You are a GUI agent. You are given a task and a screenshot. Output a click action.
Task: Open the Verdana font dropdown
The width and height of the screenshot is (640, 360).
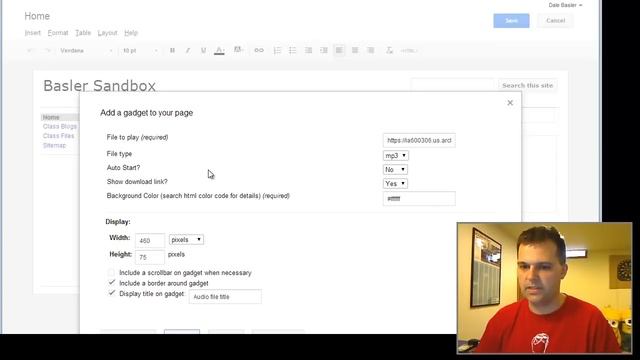click(x=86, y=51)
